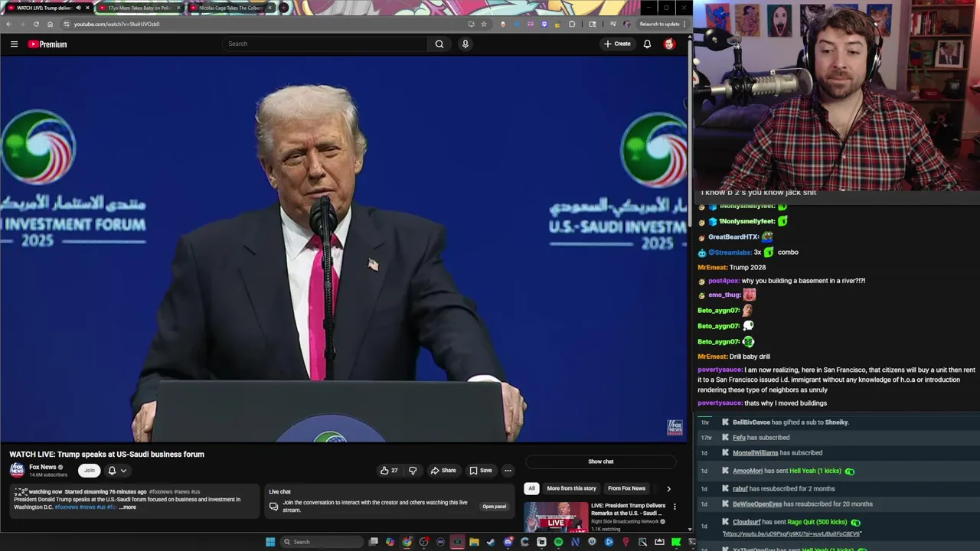The image size is (980, 551).
Task: Open the browser home page
Action: click(x=50, y=24)
